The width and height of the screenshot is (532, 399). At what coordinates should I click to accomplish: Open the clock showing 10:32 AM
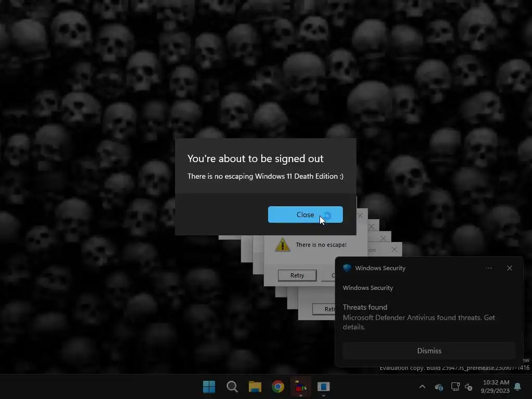tap(495, 387)
